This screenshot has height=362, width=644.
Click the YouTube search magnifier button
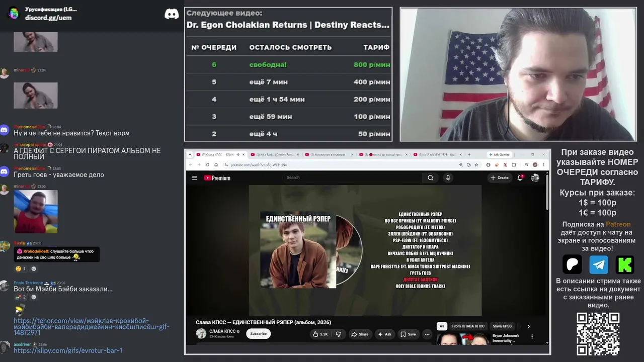point(430,177)
